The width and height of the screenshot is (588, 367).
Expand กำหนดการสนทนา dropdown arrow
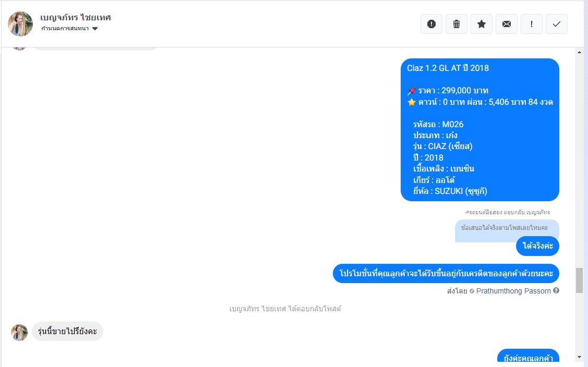point(95,29)
